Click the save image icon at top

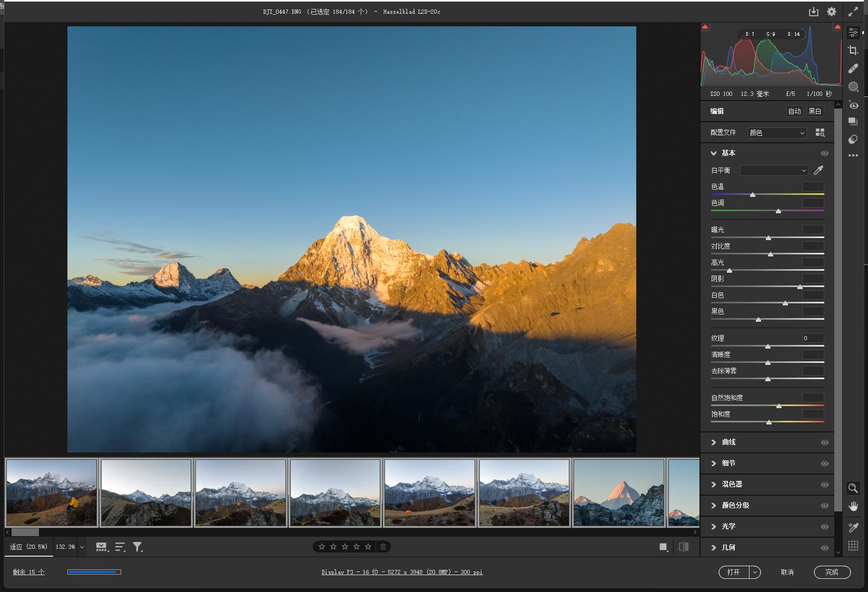click(814, 12)
